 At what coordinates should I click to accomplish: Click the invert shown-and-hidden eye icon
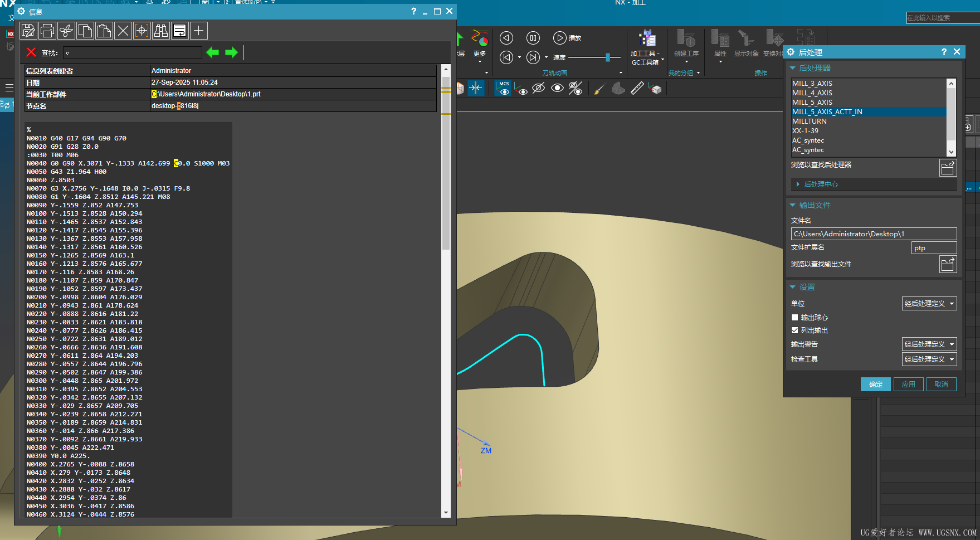576,88
